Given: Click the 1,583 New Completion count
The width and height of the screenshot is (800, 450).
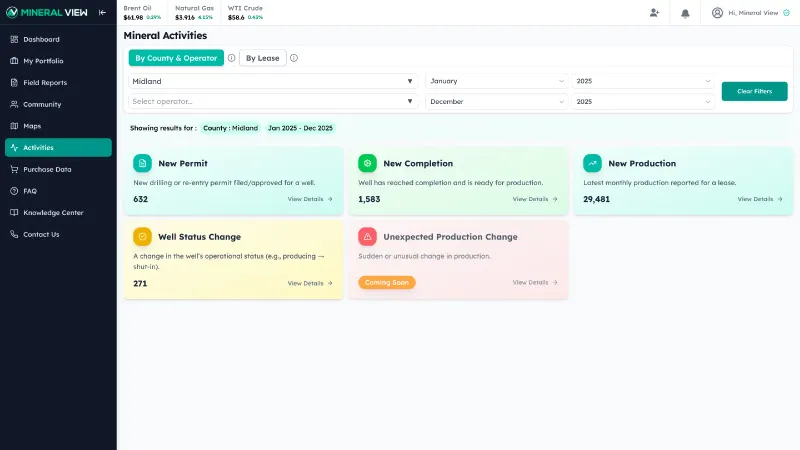Looking at the screenshot, I should [369, 199].
